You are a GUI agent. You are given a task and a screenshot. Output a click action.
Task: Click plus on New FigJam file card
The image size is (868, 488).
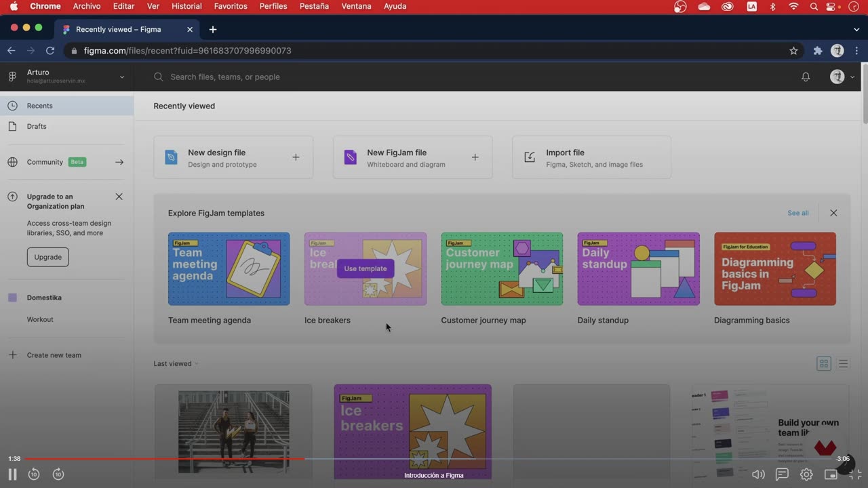[x=475, y=157]
